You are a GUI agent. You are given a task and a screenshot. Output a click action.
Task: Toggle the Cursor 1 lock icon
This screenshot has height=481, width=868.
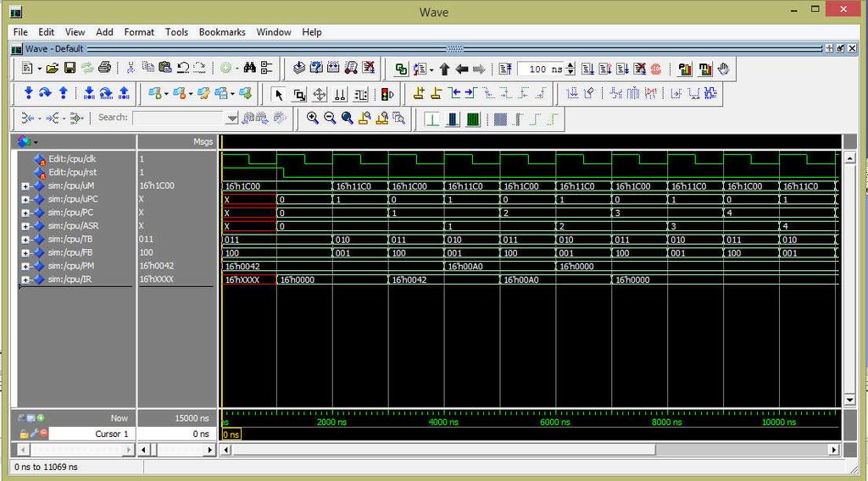[x=24, y=434]
